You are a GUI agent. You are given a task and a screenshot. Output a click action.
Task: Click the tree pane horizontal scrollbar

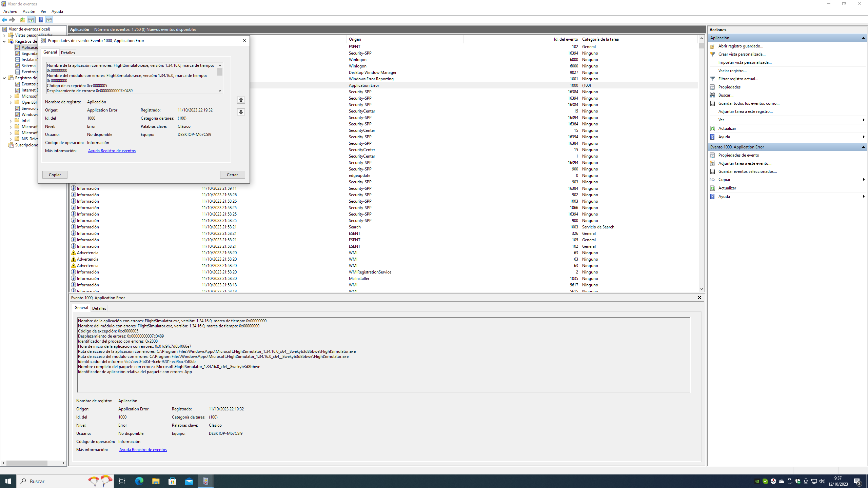34,463
